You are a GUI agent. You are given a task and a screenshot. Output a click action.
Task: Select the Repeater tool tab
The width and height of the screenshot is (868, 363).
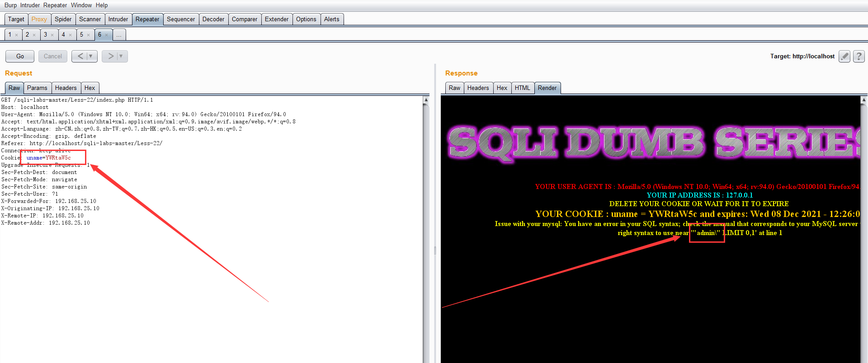point(147,19)
